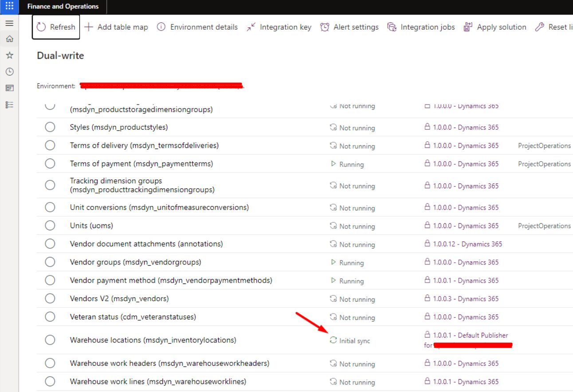Open Recent clock icon in sidebar

[9, 72]
